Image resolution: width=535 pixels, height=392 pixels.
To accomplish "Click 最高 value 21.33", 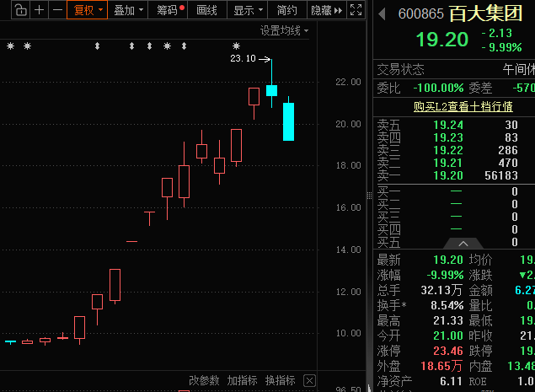I will [448, 320].
